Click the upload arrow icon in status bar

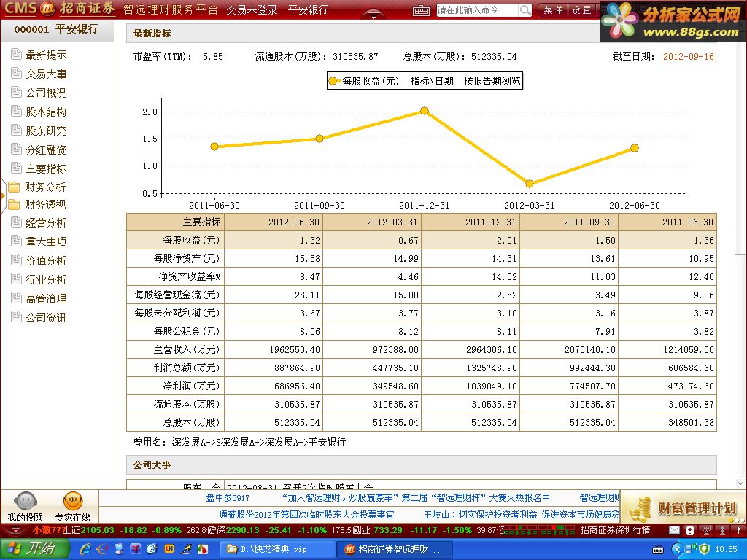(690, 530)
